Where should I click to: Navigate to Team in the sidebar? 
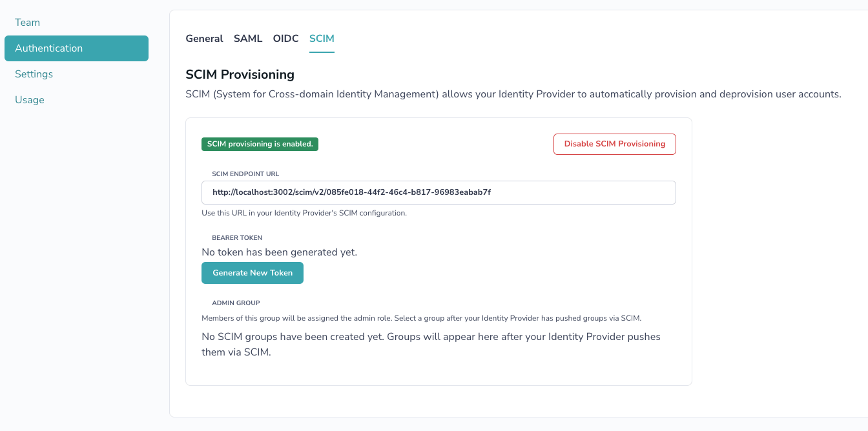click(x=27, y=22)
